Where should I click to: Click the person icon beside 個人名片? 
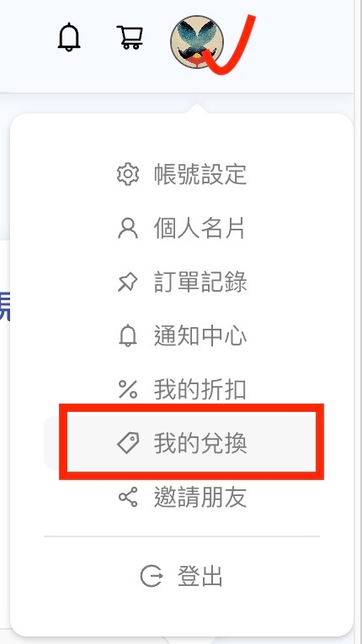point(128,229)
